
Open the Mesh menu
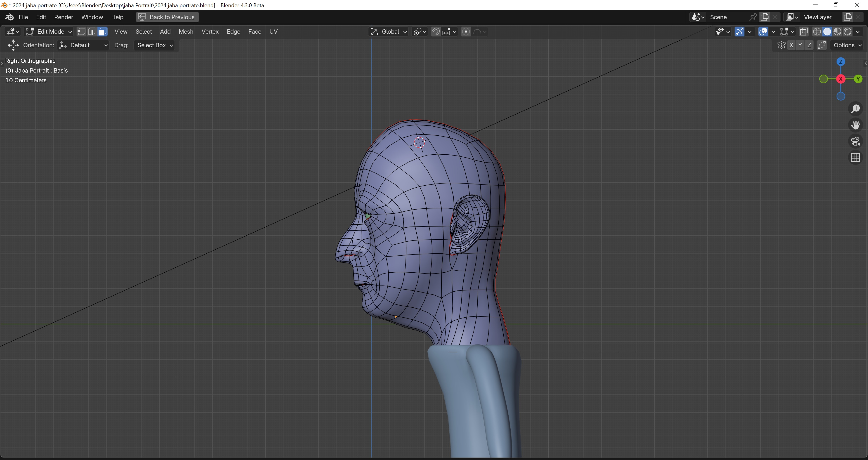[186, 31]
